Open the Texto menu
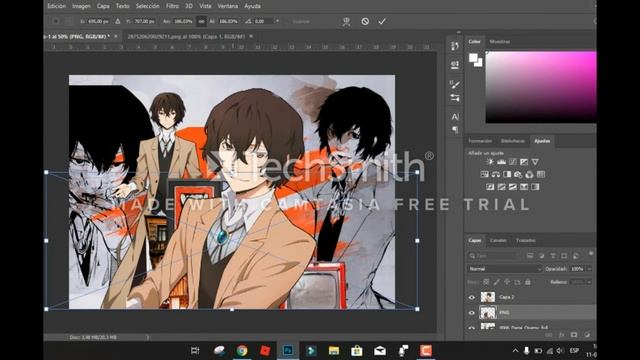The width and height of the screenshot is (640, 360). 122,6
